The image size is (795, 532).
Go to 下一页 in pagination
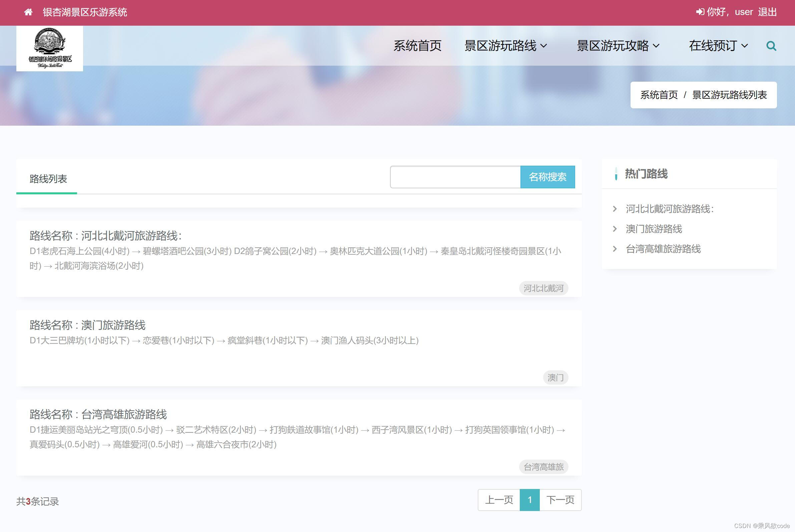[560, 500]
